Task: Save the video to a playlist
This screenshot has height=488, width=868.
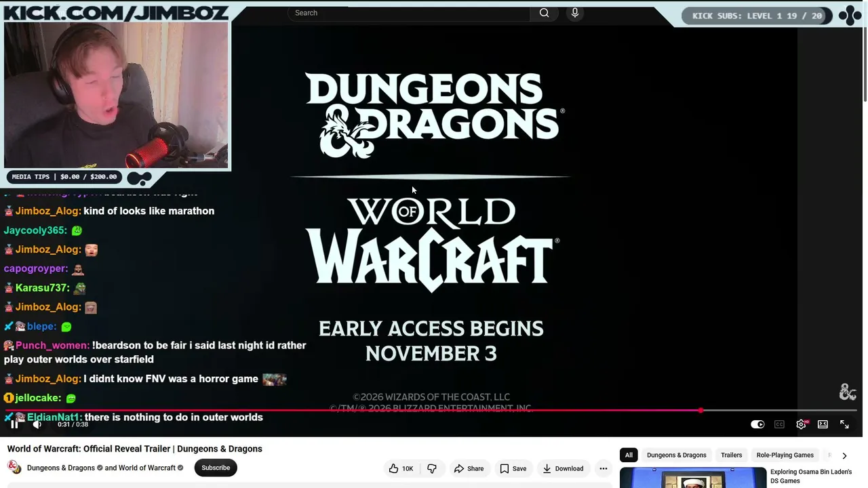Action: point(513,468)
